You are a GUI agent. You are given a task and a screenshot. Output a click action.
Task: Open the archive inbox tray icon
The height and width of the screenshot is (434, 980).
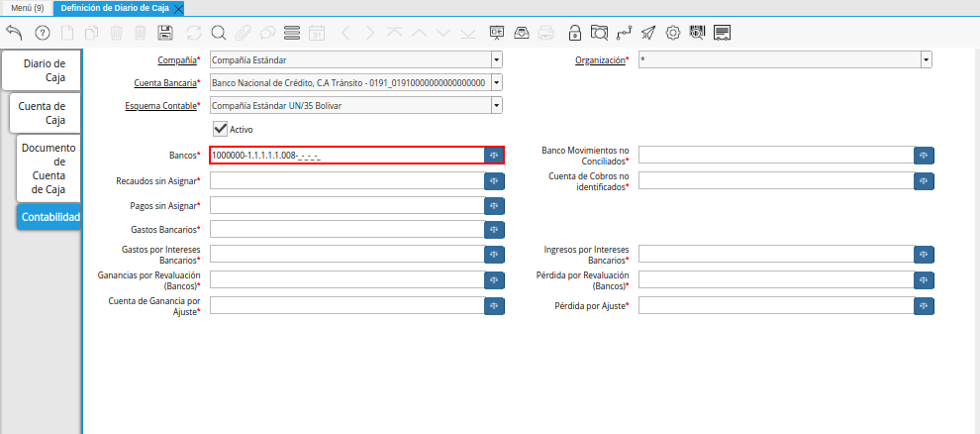coord(522,33)
